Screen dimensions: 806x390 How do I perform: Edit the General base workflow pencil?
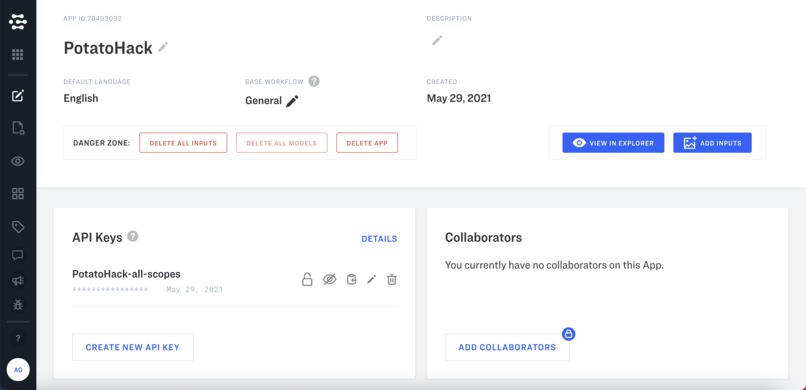(x=292, y=101)
